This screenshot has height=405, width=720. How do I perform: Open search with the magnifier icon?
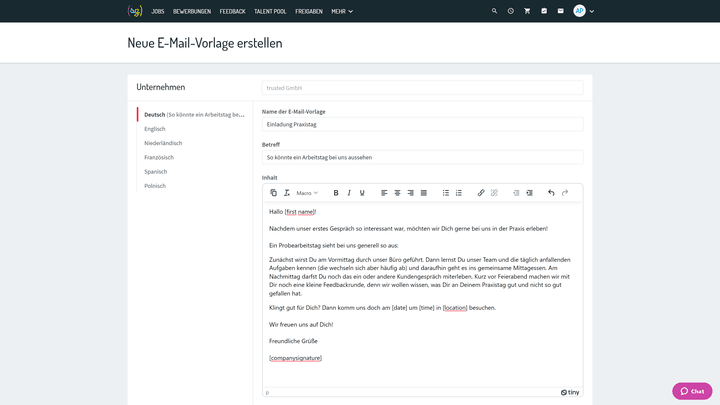[x=494, y=11]
